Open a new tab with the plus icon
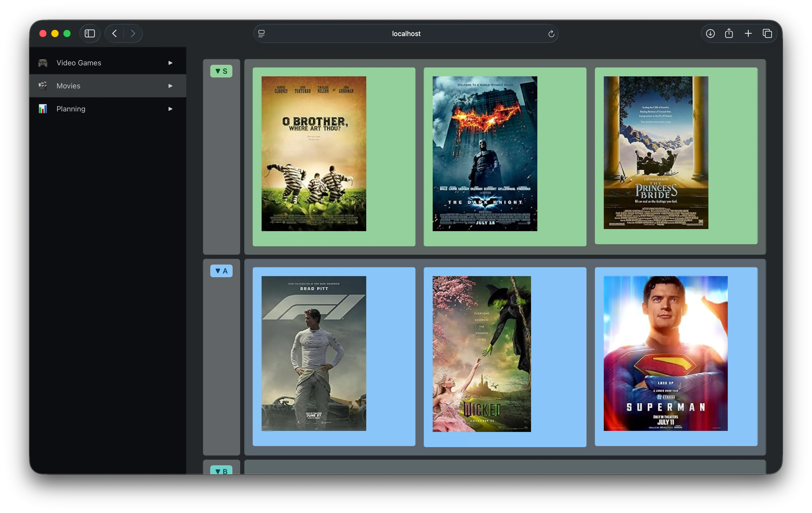 click(748, 33)
